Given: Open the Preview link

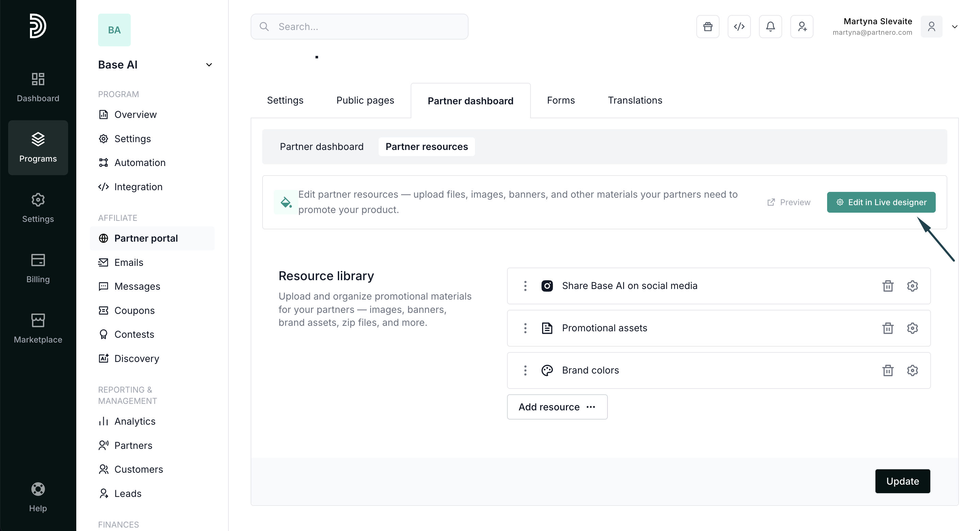Looking at the screenshot, I should coord(789,202).
